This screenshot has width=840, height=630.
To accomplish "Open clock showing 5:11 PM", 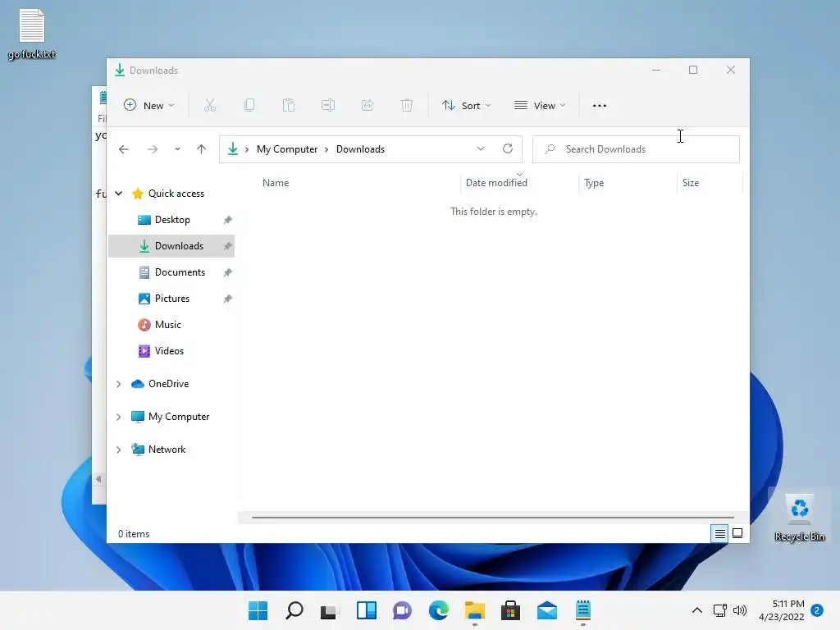I will click(782, 610).
